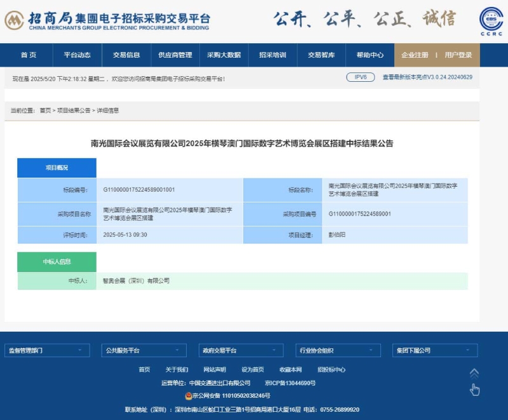Click footer link 首页

pos(144,369)
